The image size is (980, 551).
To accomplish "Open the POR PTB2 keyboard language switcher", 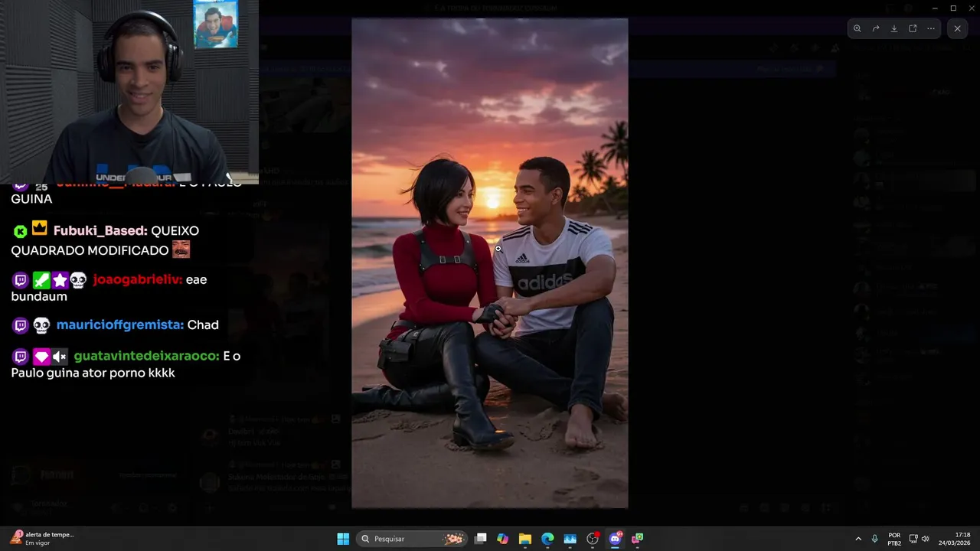I will 894,539.
